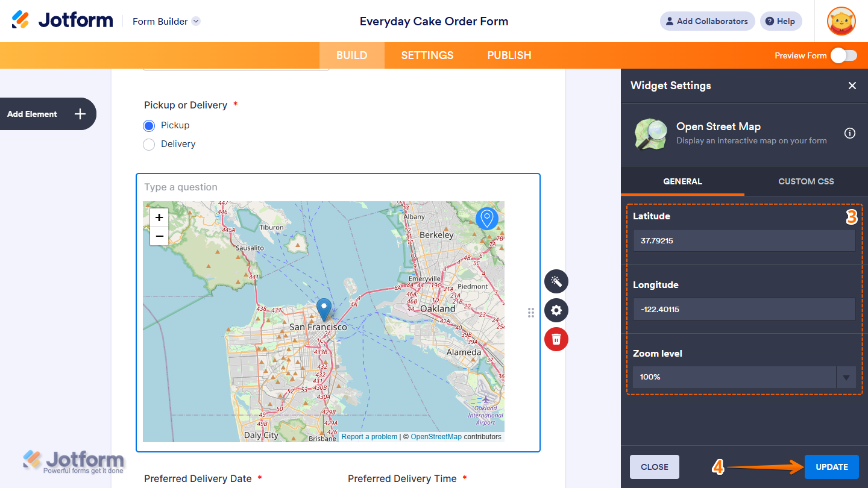Expand the Form Builder dropdown
Screen dimensions: 868x488
pos(195,21)
